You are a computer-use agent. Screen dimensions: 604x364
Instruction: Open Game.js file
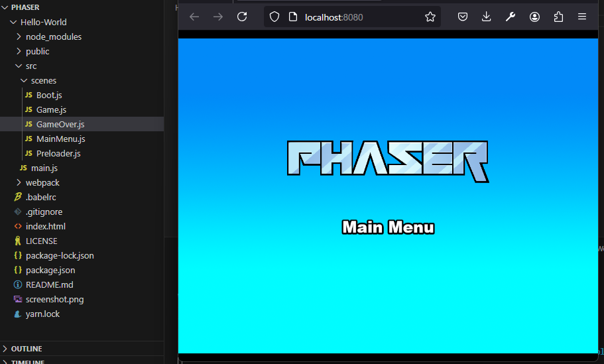[x=51, y=110]
